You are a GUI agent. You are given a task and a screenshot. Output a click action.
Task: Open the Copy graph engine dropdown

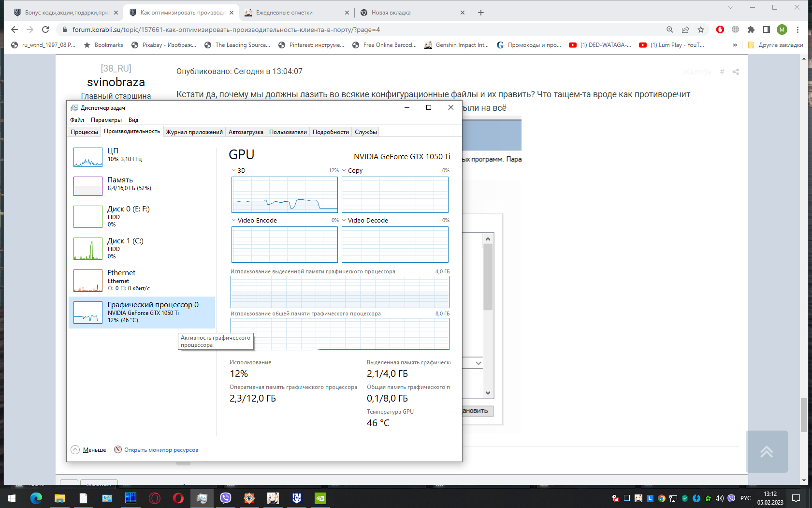(x=344, y=170)
